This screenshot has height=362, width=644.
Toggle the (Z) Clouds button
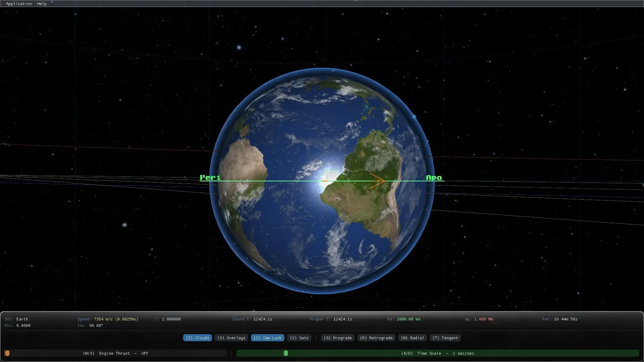pyautogui.click(x=198, y=338)
